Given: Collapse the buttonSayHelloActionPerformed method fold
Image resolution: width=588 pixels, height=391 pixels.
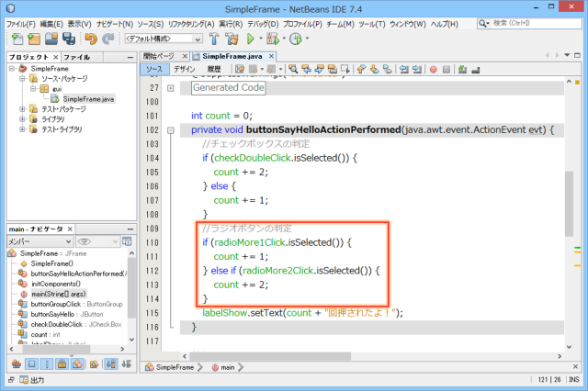Looking at the screenshot, I should (171, 130).
